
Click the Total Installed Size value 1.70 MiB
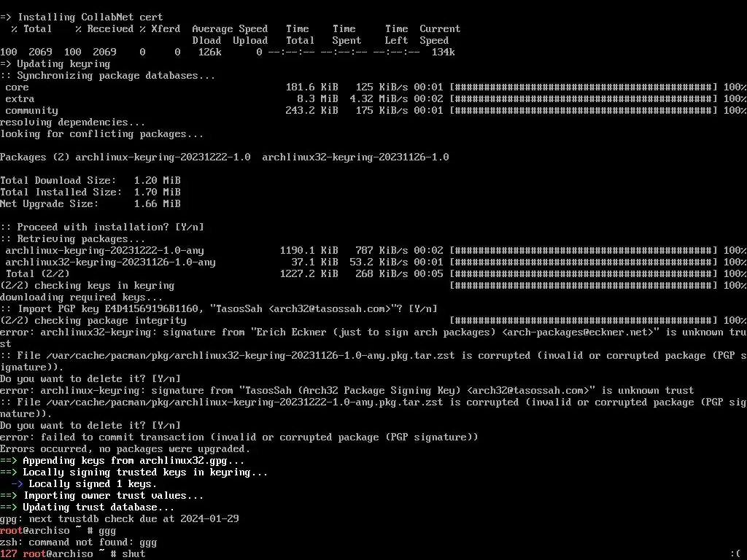158,192
